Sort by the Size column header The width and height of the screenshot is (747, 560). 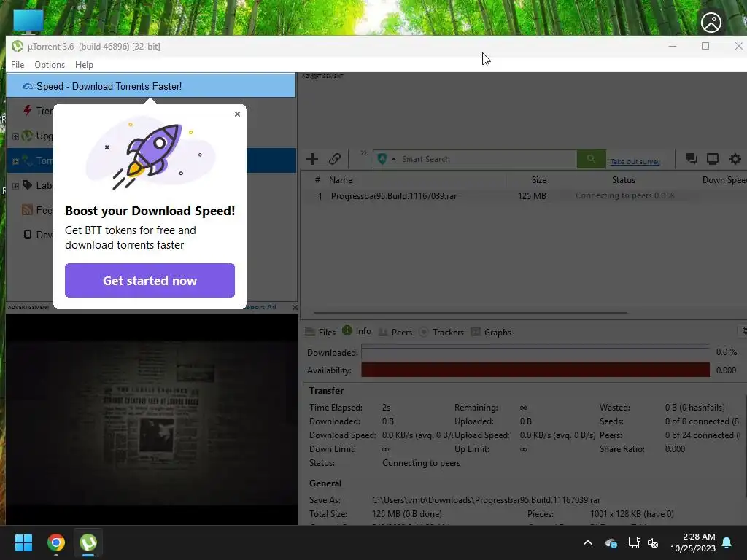(539, 180)
